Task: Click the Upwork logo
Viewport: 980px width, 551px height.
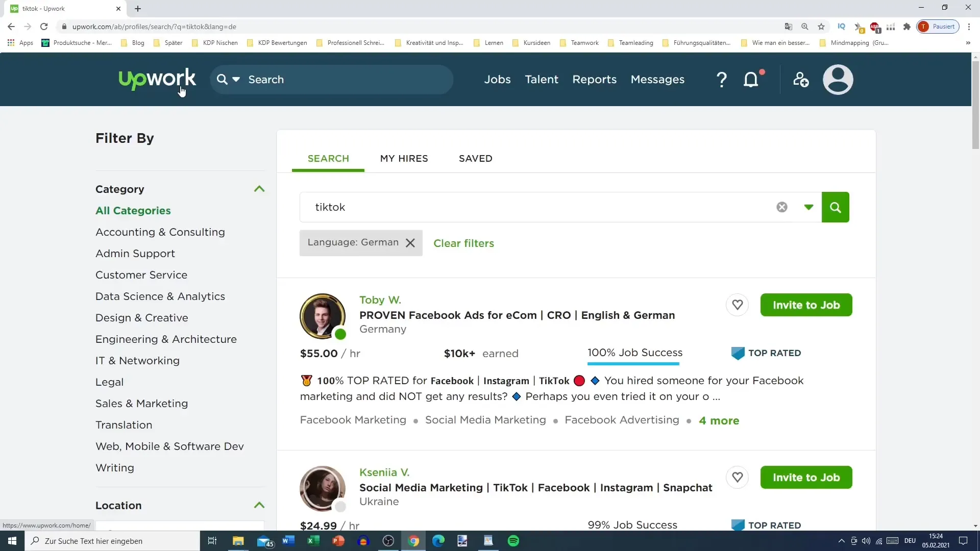Action: (x=157, y=79)
